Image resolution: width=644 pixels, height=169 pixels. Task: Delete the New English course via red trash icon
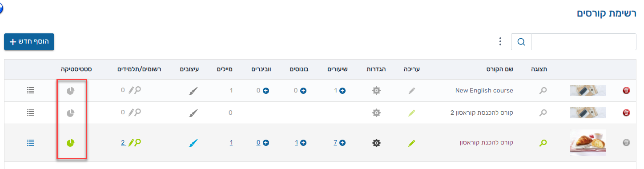(626, 91)
